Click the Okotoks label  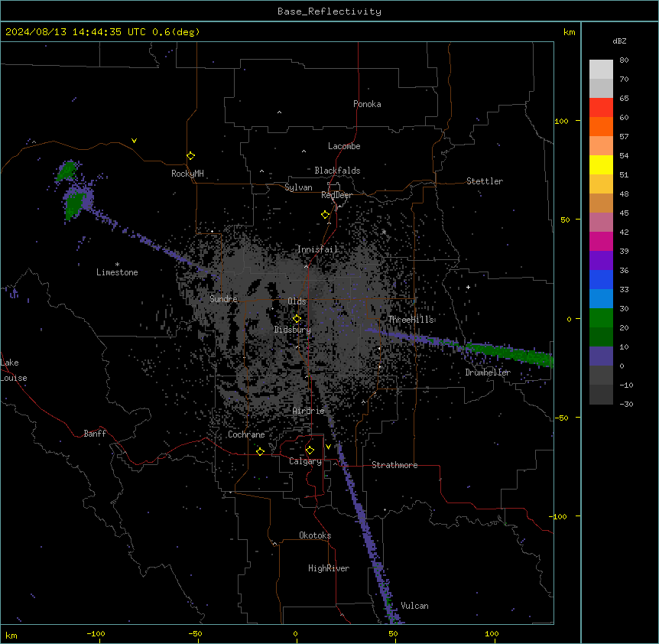coord(315,535)
